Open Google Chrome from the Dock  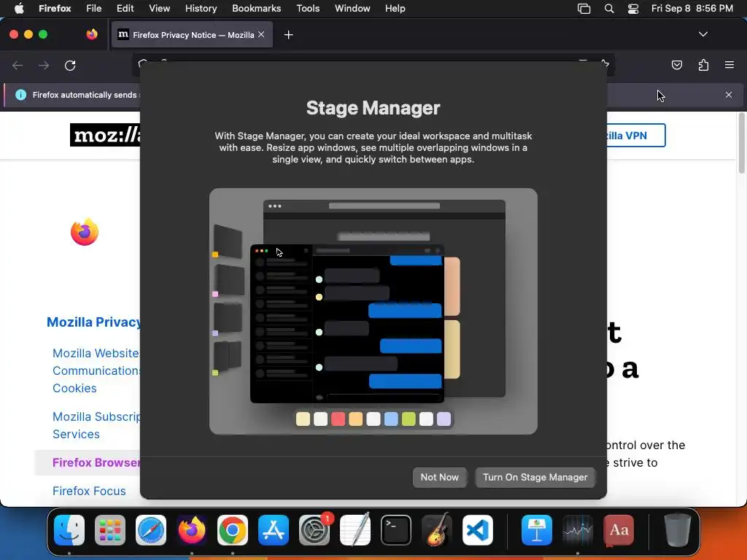click(x=233, y=530)
